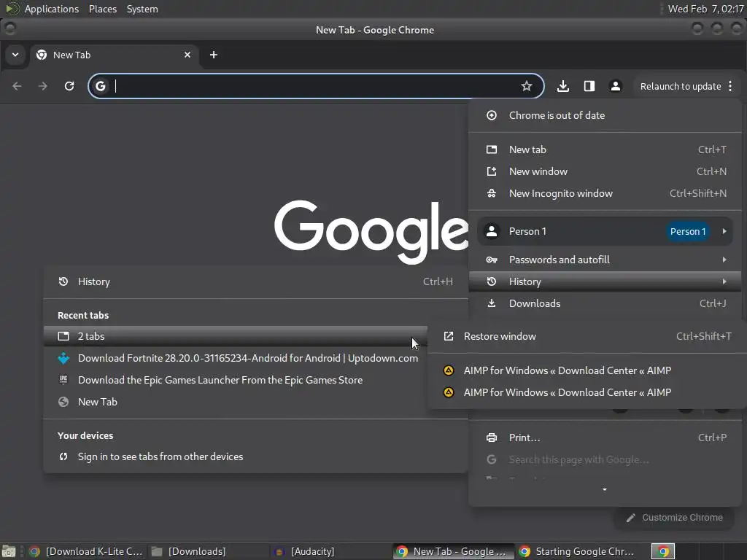Select Chrome is out of date entry
Image resolution: width=747 pixels, height=560 pixels.
(x=605, y=115)
